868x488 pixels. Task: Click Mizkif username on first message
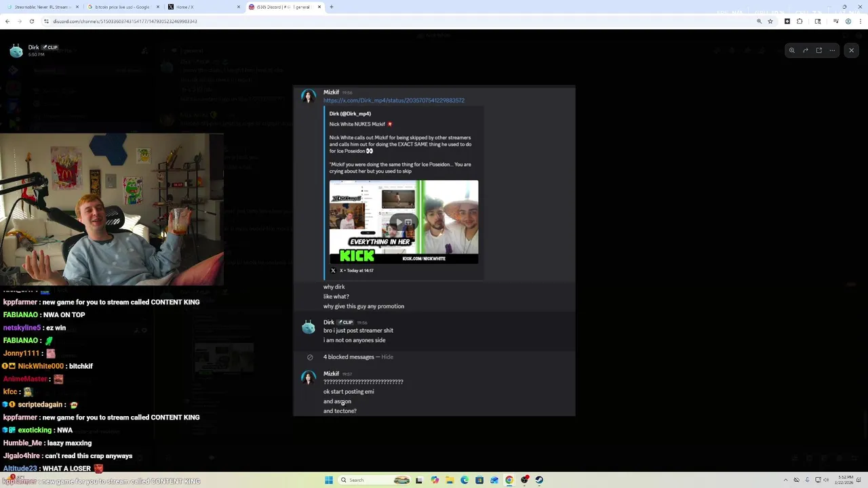pos(331,92)
